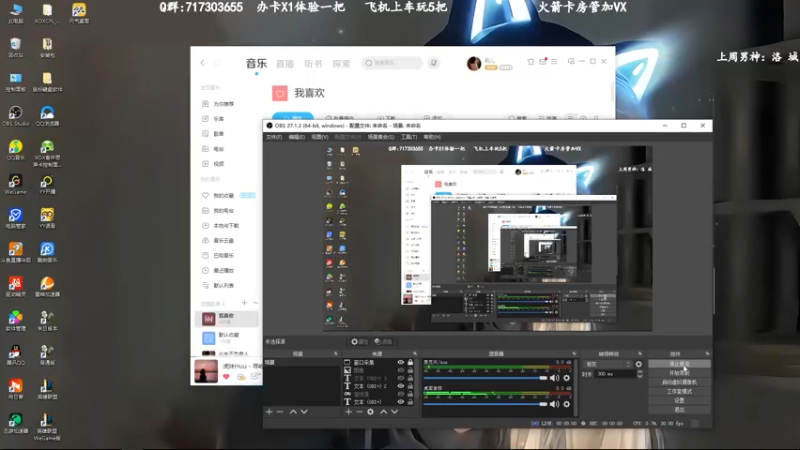Move scene down with the arrow
This screenshot has height=450, width=800.
304,412
